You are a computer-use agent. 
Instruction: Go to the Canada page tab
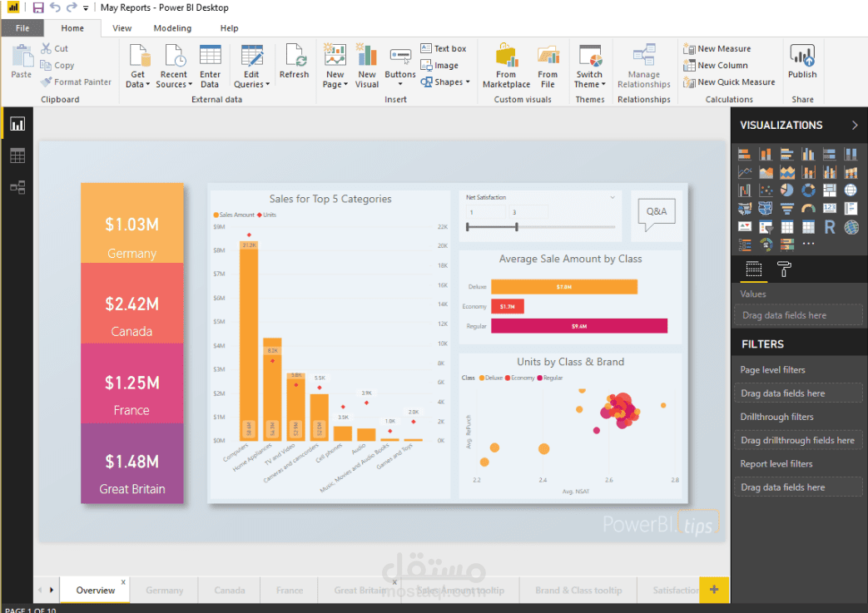click(230, 591)
